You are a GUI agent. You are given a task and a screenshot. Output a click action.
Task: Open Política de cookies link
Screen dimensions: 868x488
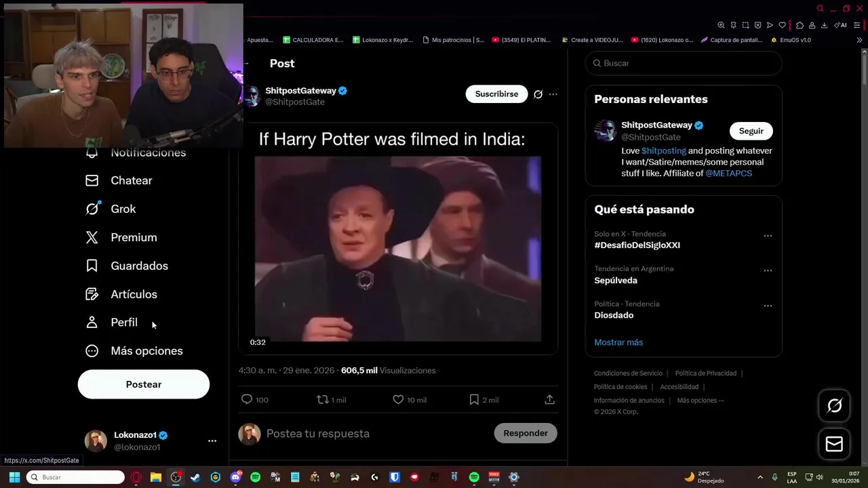pyautogui.click(x=620, y=387)
